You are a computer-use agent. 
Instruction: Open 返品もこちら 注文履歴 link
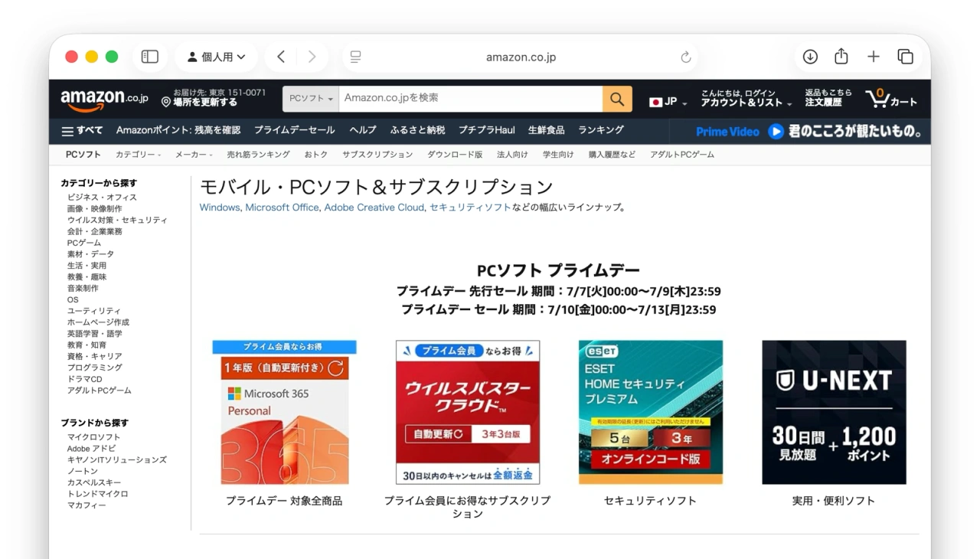(828, 98)
